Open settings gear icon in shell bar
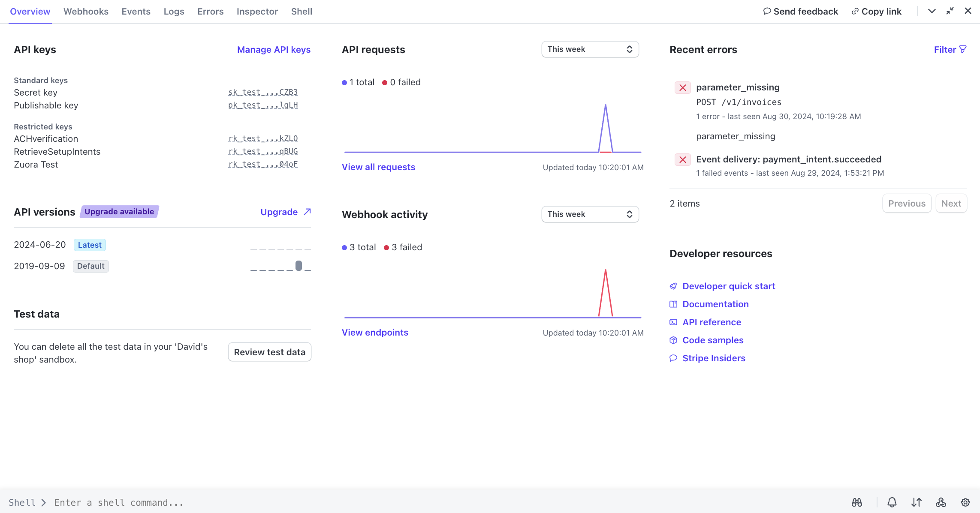The image size is (980, 513). (965, 502)
